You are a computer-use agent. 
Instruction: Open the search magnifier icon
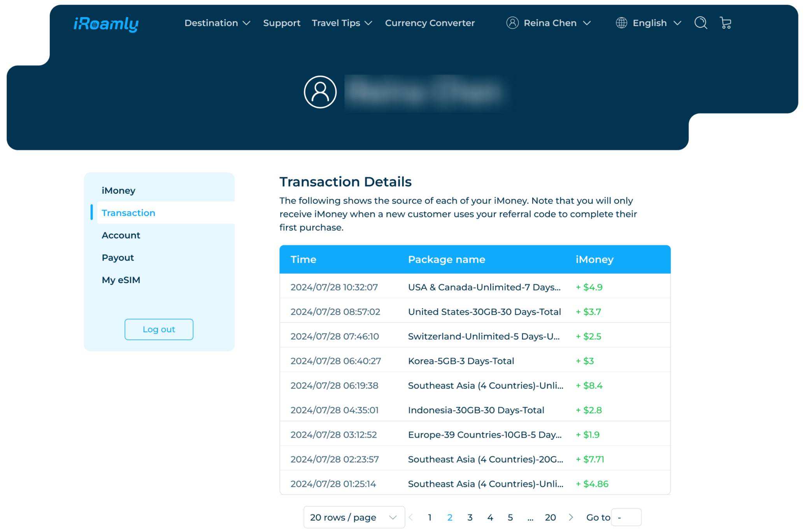(x=701, y=23)
